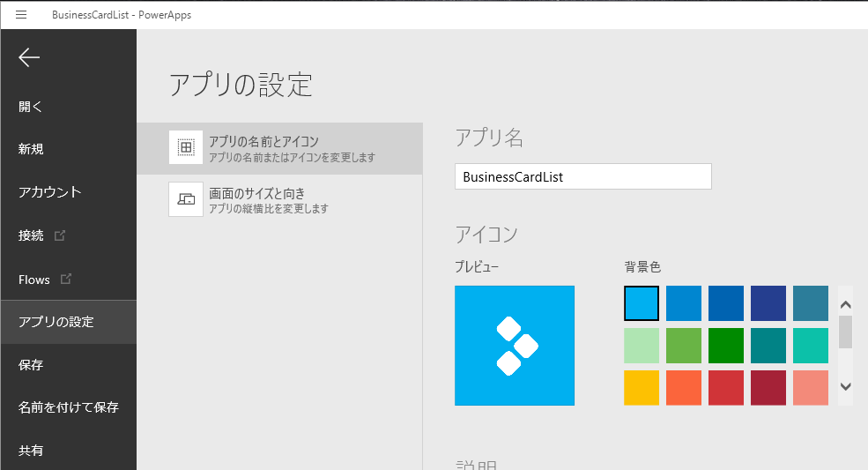Viewport: 868px width, 470px height.
Task: Pick the medium blue background swatch
Action: tap(684, 303)
